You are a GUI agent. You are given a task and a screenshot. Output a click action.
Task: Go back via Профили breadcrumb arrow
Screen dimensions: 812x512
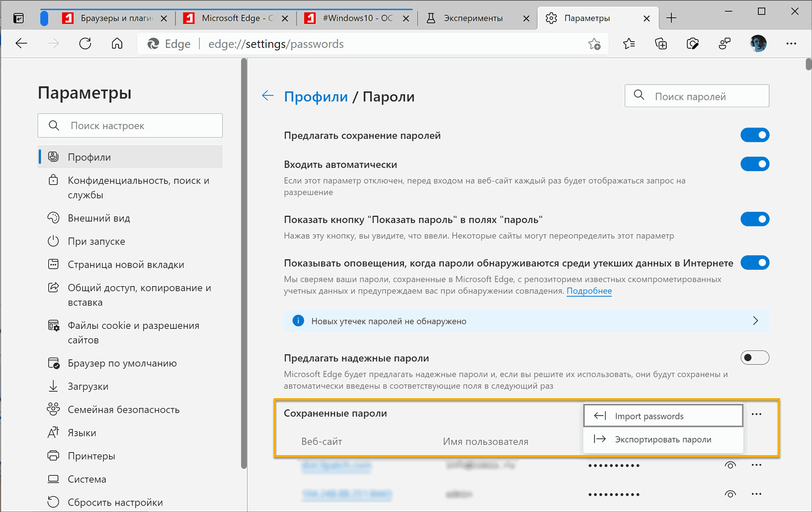[x=268, y=95]
